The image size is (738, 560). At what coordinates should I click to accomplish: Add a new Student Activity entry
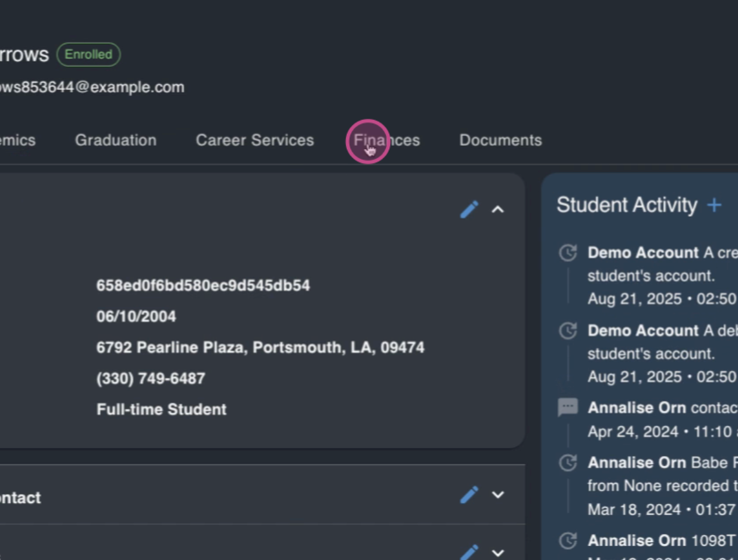[x=714, y=205]
